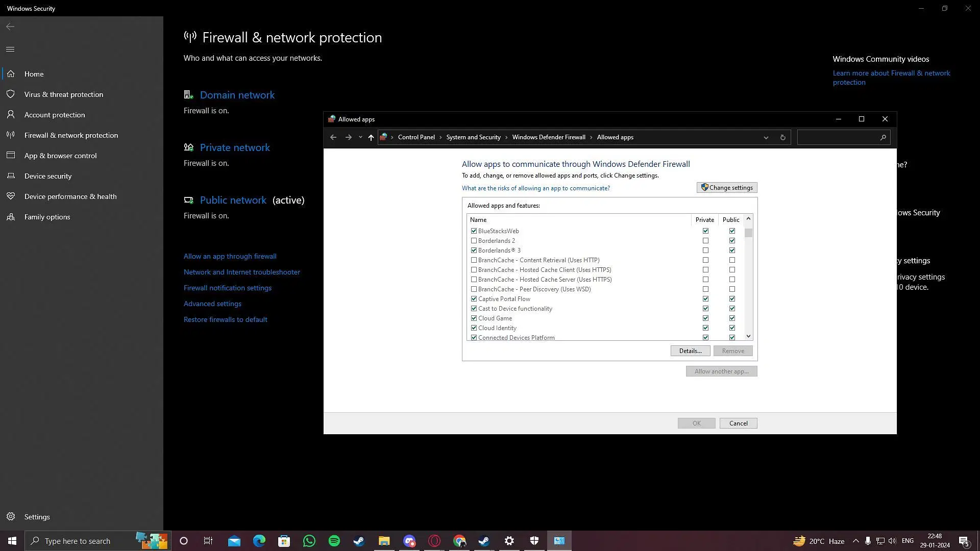Toggle Cloud Identity Private checkbox
The width and height of the screenshot is (980, 551).
tap(705, 328)
